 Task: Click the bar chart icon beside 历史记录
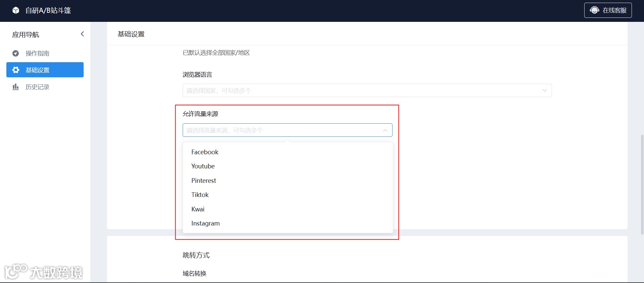click(x=15, y=87)
